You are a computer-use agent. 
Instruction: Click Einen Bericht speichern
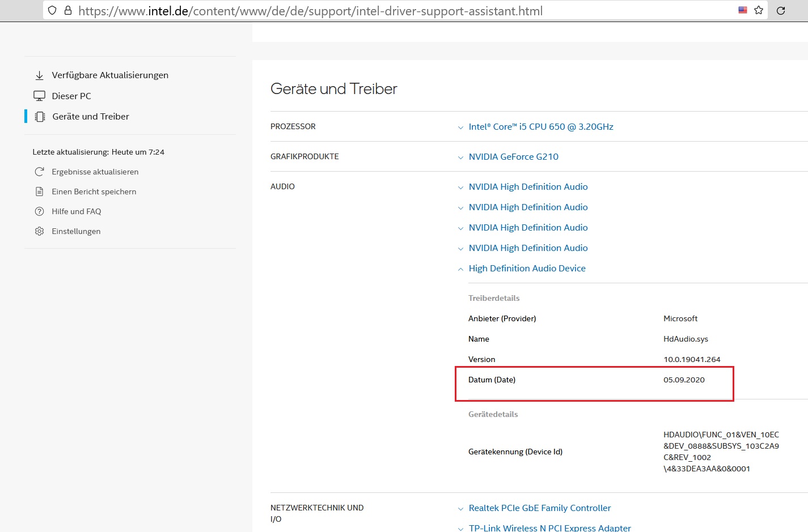(94, 191)
